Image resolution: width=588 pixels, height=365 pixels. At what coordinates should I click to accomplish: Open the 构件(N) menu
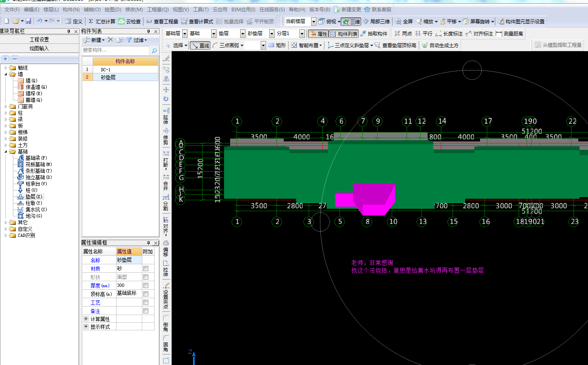(x=71, y=9)
